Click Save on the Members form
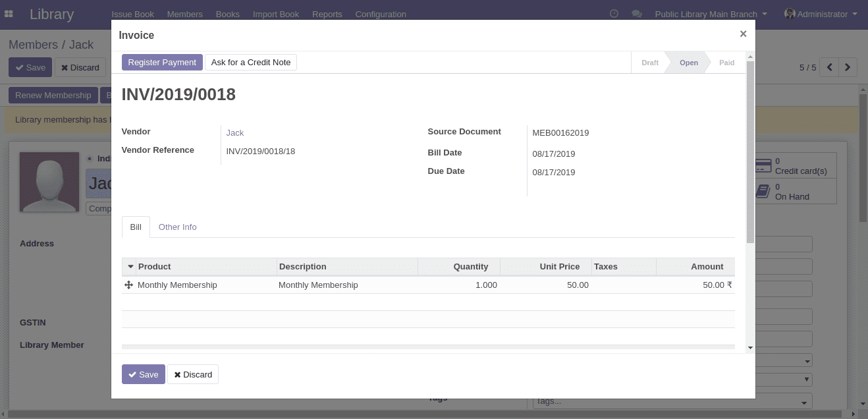 click(x=30, y=67)
